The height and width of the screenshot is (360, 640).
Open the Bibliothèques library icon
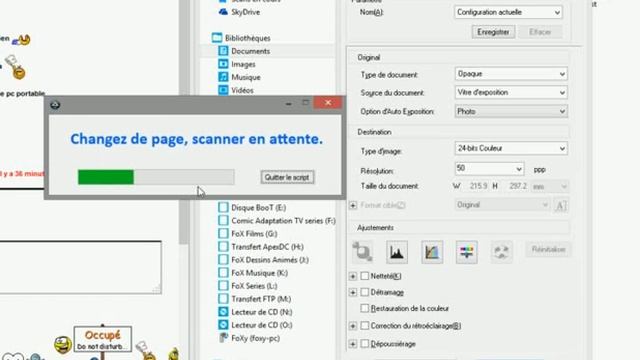pyautogui.click(x=217, y=38)
